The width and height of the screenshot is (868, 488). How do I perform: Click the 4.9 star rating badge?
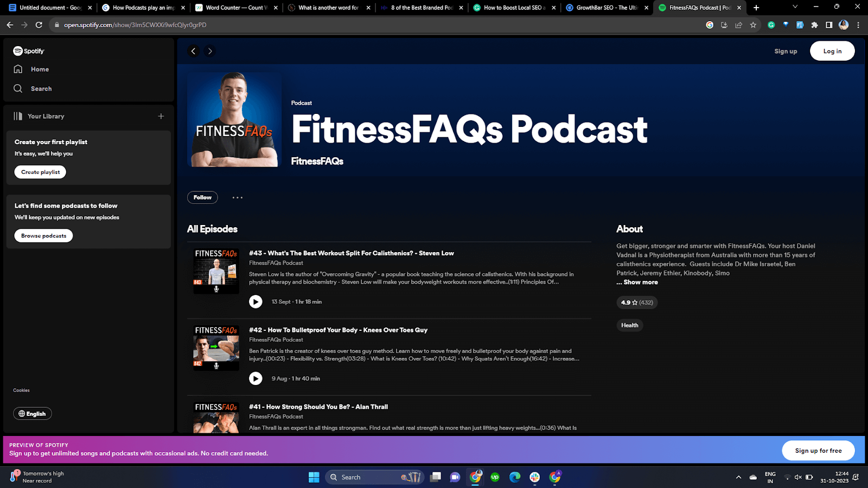click(x=636, y=303)
